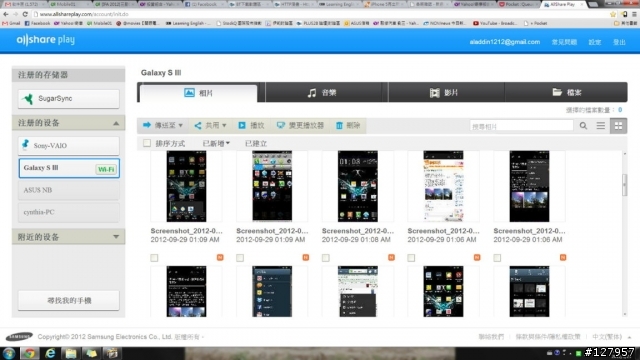Viewport: 640px width, 360px height.
Task: Switch to grid thumbnail view icon
Action: pos(618,126)
